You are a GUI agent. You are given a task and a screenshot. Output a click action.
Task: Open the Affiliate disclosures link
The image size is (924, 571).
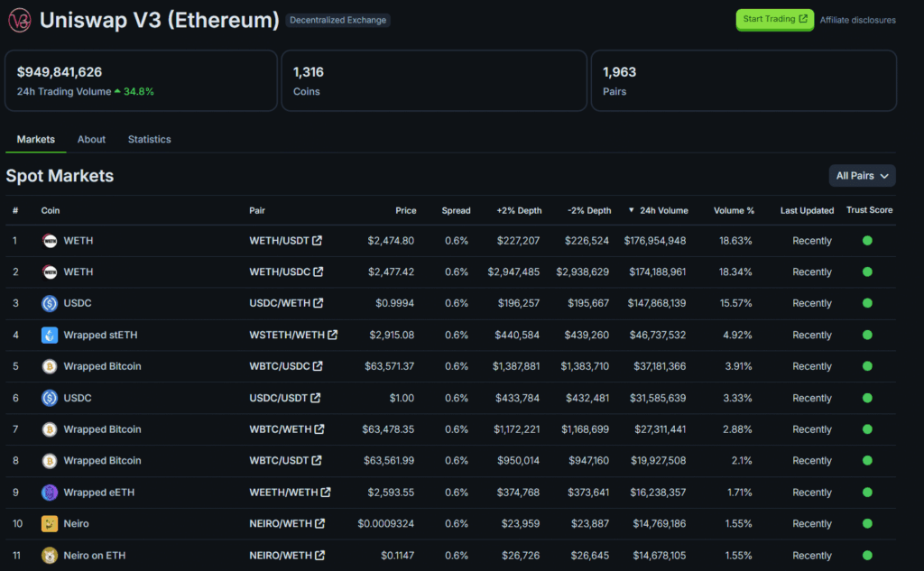(857, 20)
